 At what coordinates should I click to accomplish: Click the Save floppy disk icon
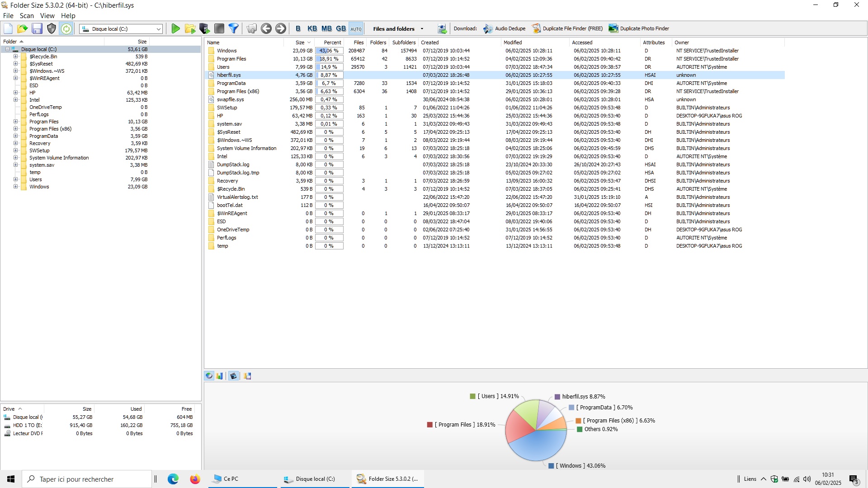[37, 29]
